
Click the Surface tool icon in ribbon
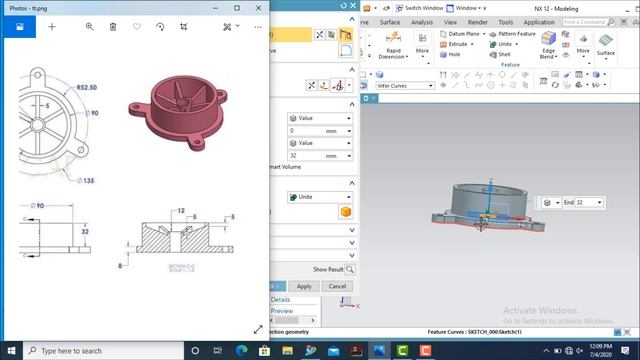(606, 40)
